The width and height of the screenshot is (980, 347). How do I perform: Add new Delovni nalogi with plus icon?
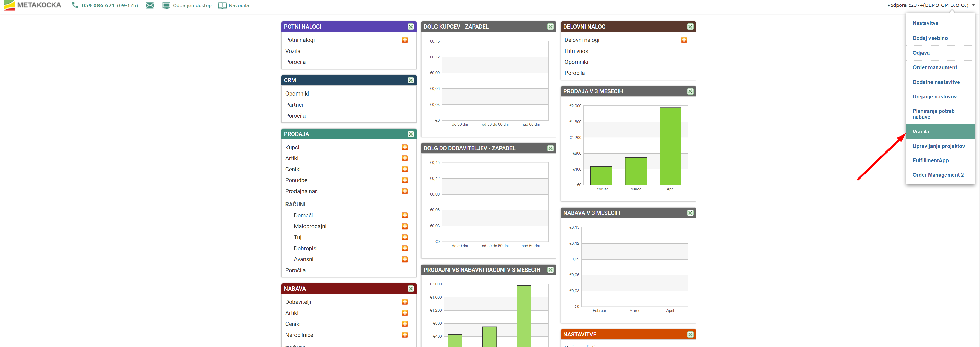(x=684, y=40)
